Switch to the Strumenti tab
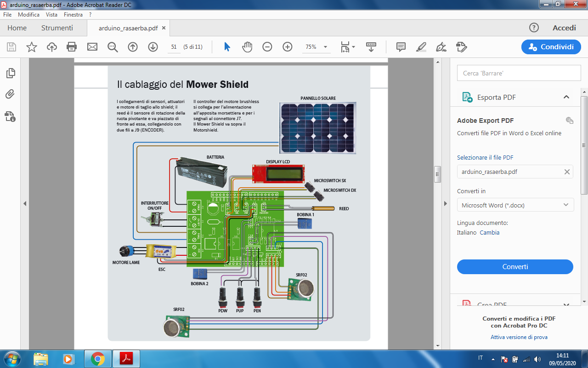 (x=57, y=28)
